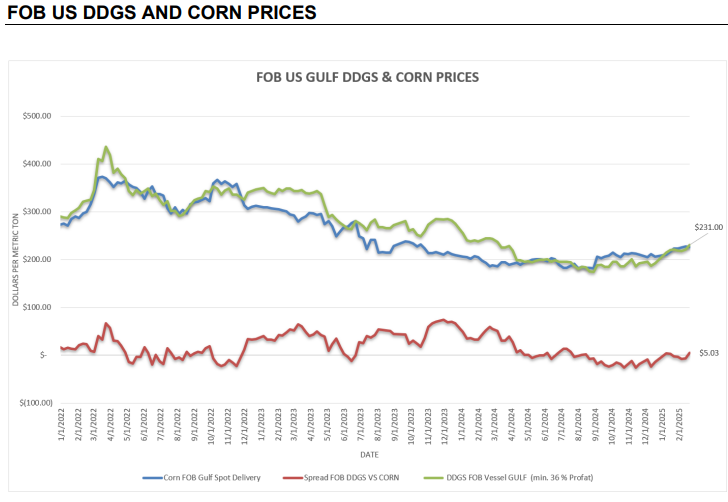
Task: Click the FOB US DDGS AND CORN PRICES heading
Action: (x=162, y=12)
